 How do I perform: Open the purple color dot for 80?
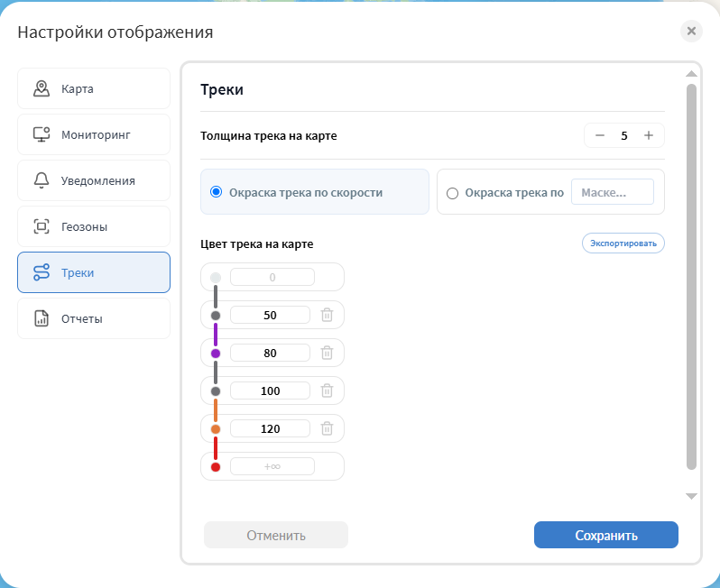[216, 354]
